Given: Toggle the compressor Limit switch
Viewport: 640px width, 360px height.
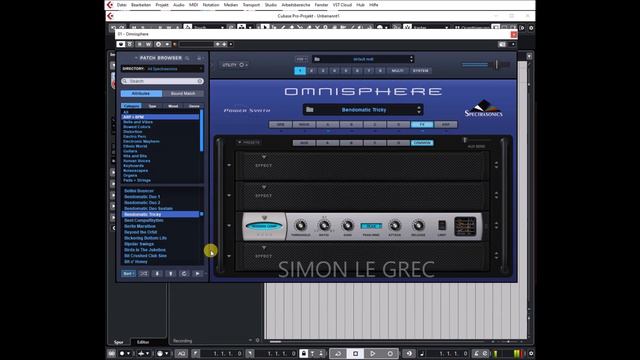Looking at the screenshot, I should tap(442, 225).
